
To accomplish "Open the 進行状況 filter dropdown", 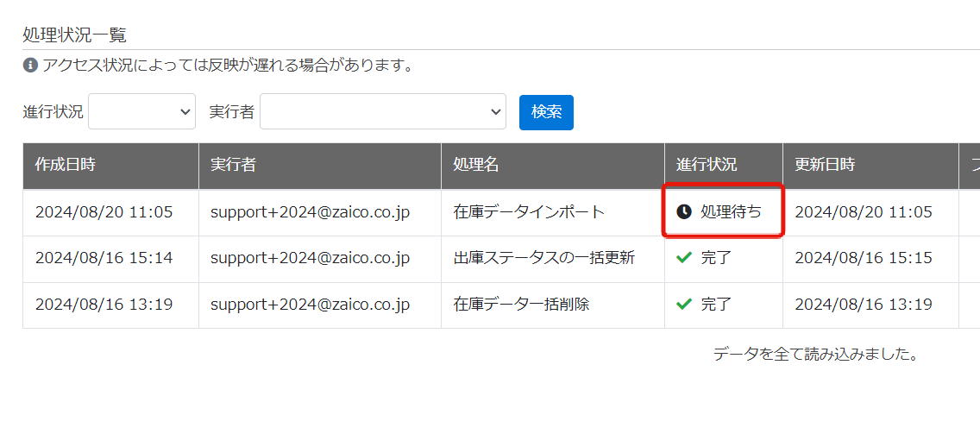I will (141, 111).
